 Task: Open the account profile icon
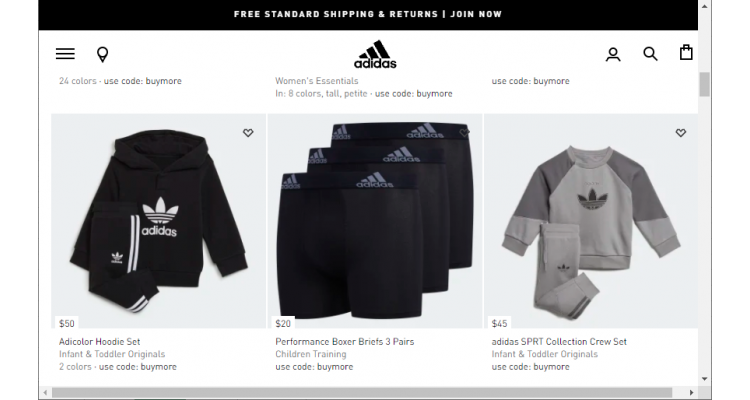pos(613,55)
